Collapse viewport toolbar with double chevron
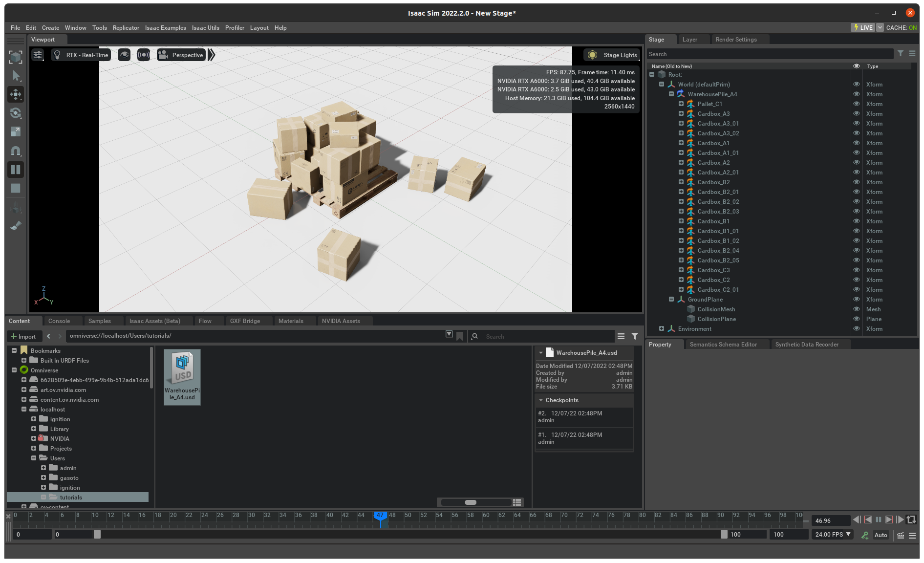 212,55
